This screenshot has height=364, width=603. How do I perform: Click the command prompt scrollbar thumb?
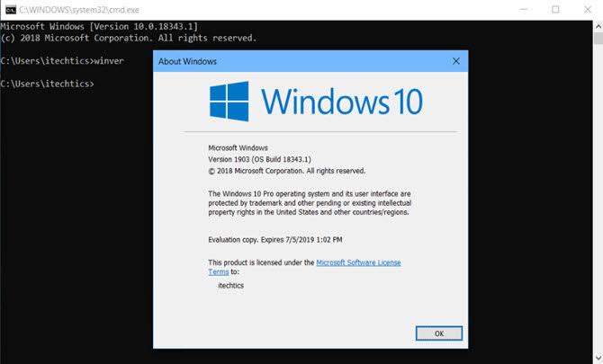598,39
